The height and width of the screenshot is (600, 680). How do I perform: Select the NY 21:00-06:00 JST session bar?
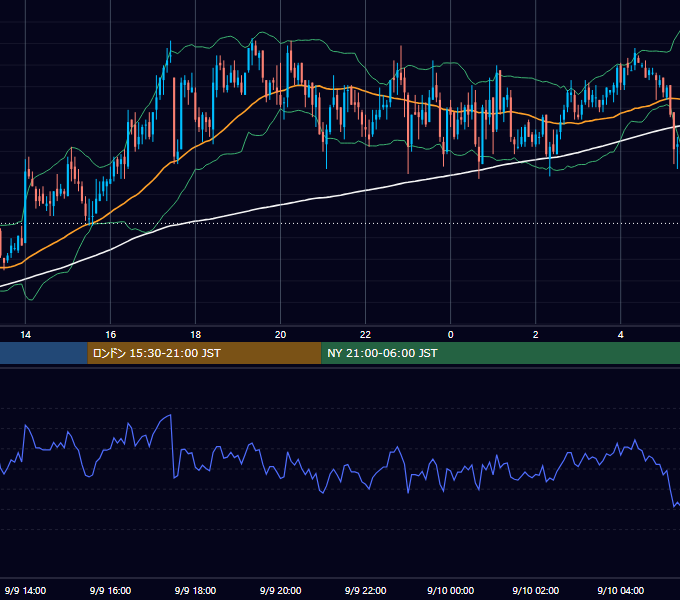(x=500, y=353)
